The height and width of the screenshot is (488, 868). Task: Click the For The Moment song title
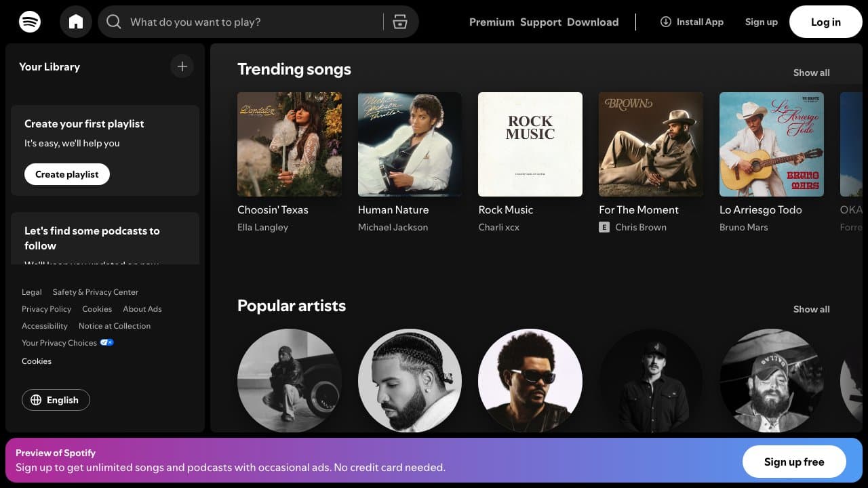pyautogui.click(x=639, y=210)
